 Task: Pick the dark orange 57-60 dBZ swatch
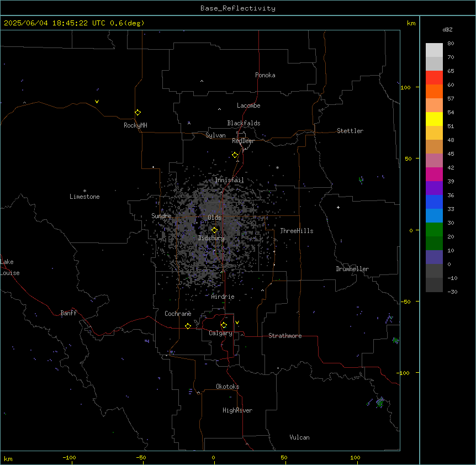coord(434,91)
